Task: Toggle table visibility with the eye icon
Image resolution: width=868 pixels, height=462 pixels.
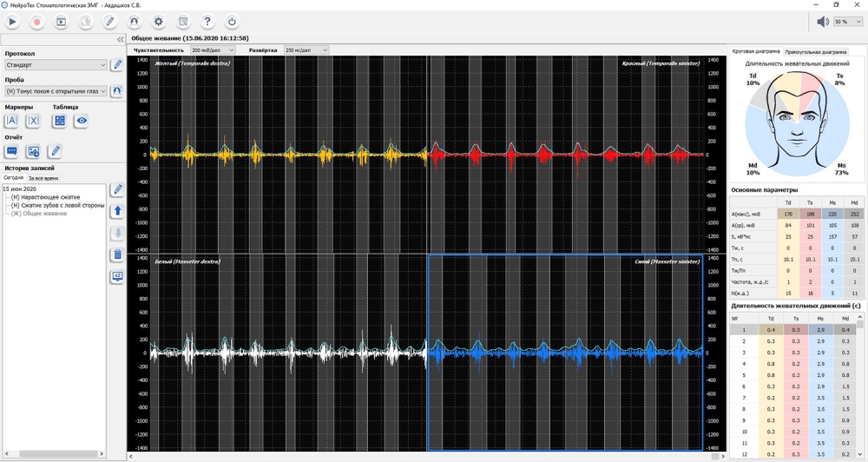Action: click(81, 122)
